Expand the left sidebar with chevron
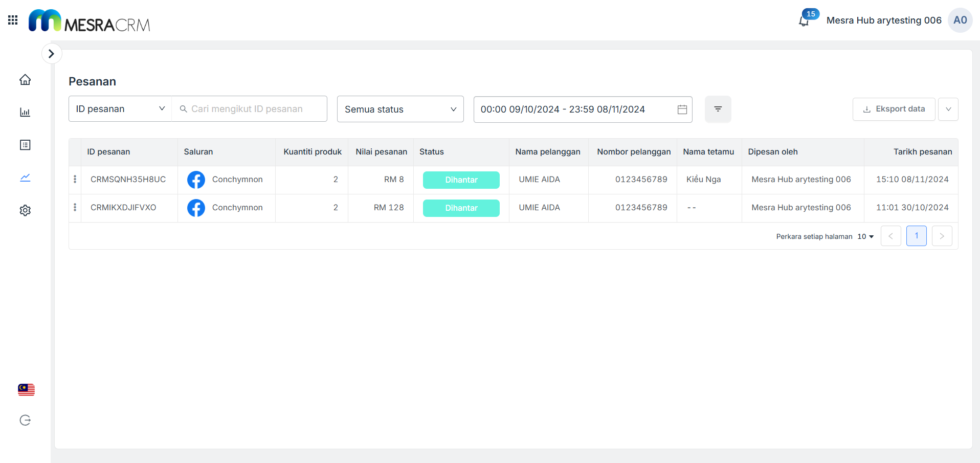The height and width of the screenshot is (463, 980). pyautogui.click(x=51, y=54)
